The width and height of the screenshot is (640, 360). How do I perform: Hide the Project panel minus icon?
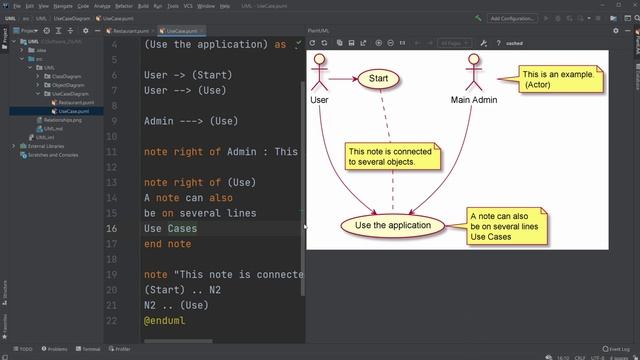point(97,31)
